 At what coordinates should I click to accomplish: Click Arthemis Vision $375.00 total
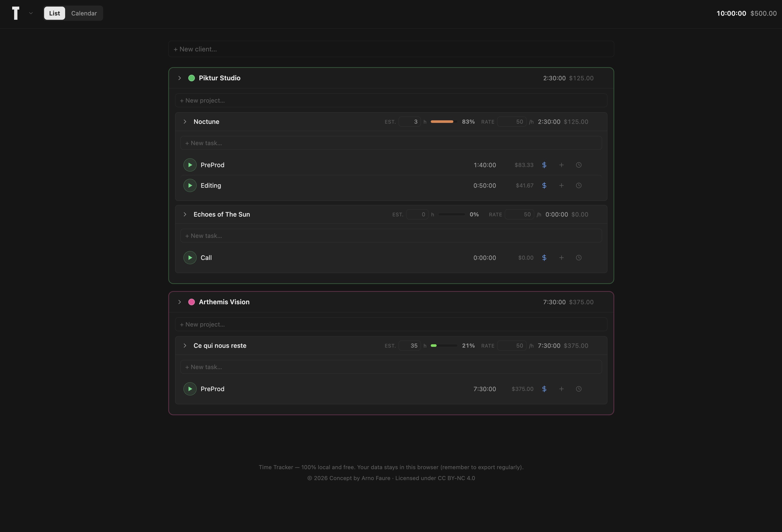click(581, 302)
